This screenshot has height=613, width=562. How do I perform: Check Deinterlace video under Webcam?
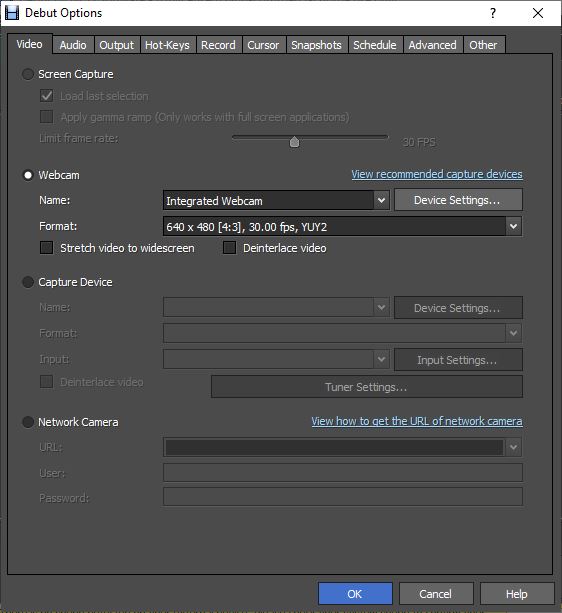229,247
